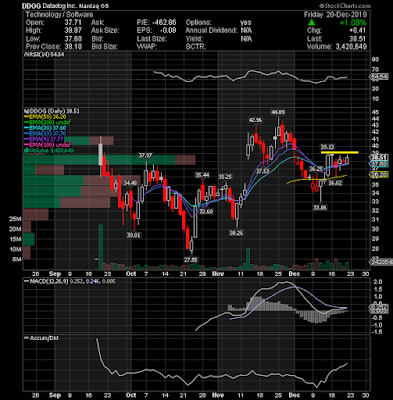Click the 37.53 price label

[263, 171]
